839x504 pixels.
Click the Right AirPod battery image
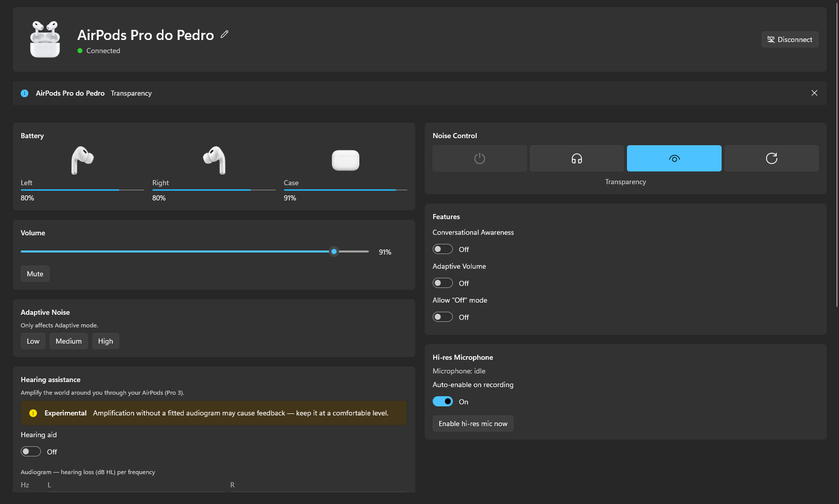point(214,160)
